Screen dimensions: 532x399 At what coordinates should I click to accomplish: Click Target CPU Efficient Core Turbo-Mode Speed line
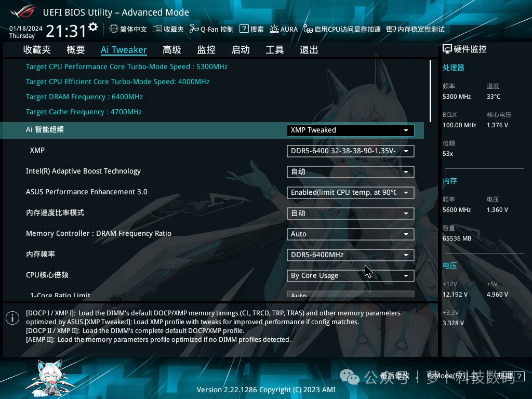tap(117, 82)
